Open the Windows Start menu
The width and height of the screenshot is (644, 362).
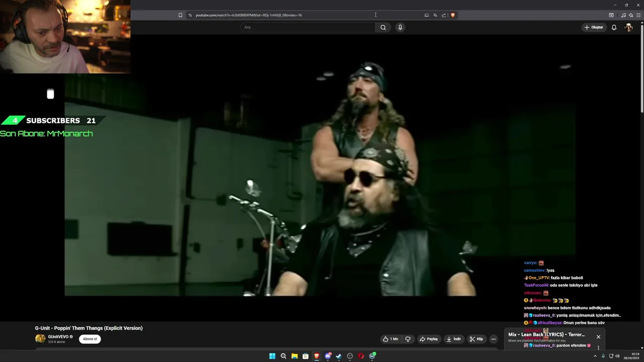coord(272,356)
